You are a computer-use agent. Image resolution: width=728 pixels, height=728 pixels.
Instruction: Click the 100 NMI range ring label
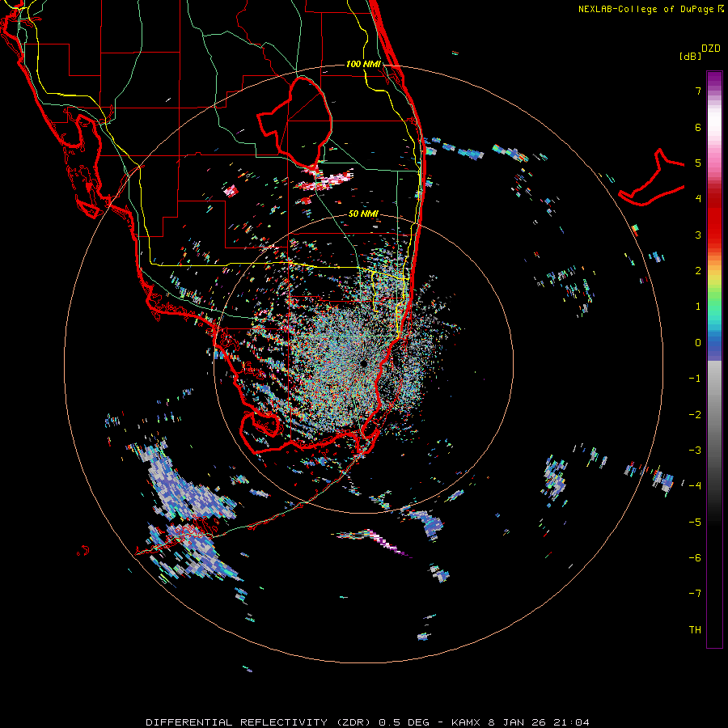click(363, 64)
